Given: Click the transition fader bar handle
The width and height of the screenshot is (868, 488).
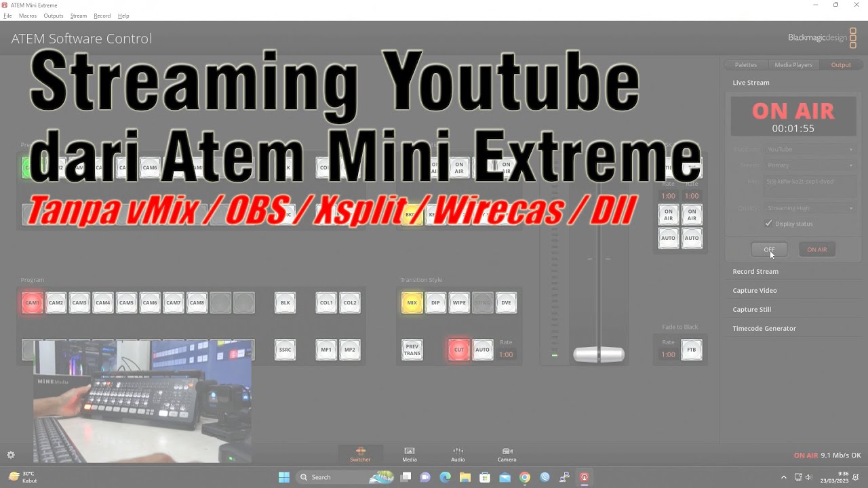Looking at the screenshot, I should (599, 354).
